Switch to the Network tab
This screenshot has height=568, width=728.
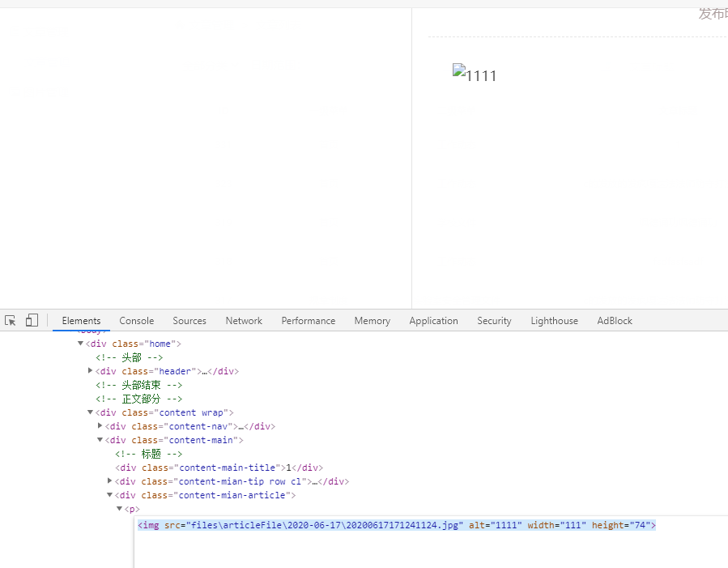pos(243,320)
